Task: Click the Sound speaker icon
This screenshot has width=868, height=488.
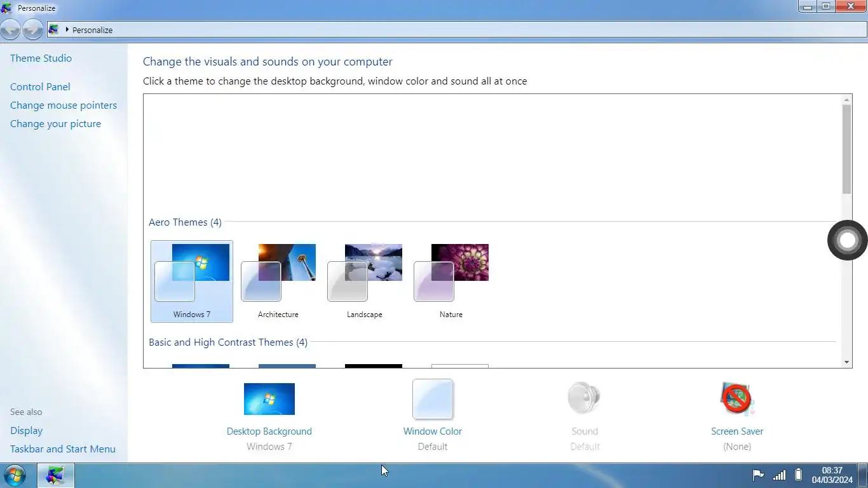Action: point(585,398)
